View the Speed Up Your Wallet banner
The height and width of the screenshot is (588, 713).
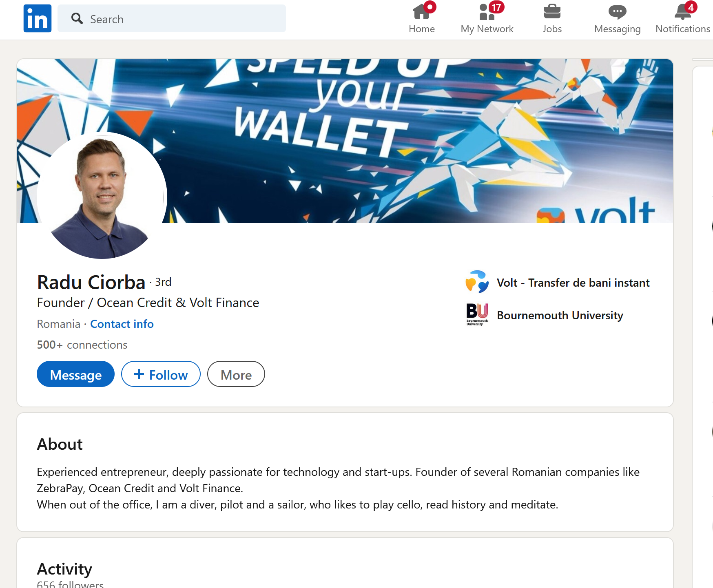click(345, 141)
